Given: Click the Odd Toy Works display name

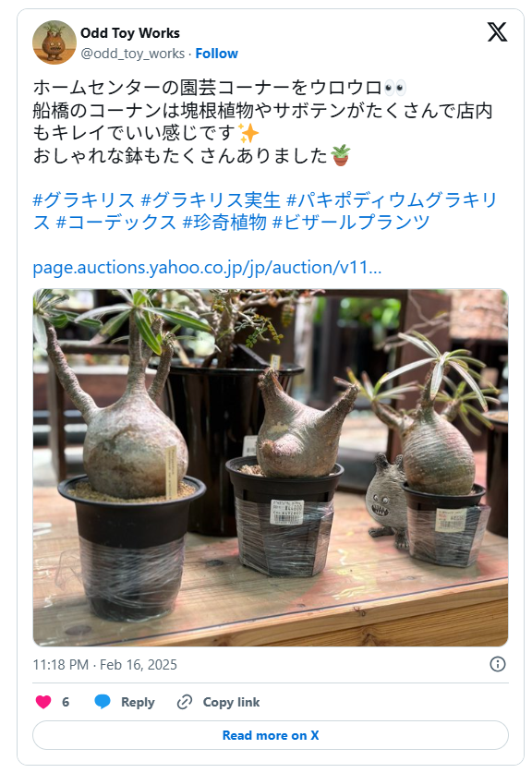Looking at the screenshot, I should (130, 33).
